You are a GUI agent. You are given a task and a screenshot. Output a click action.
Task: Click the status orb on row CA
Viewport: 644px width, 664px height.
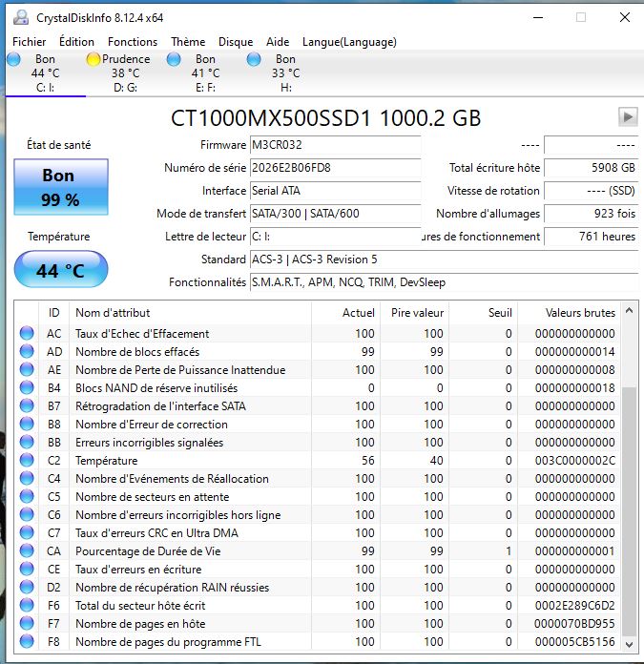[x=27, y=550]
